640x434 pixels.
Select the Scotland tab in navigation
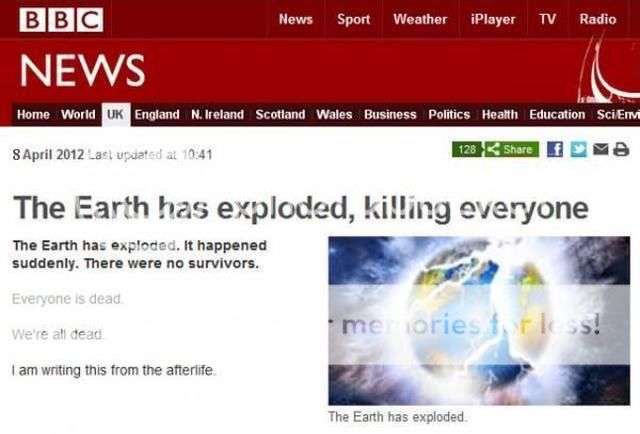coord(280,114)
